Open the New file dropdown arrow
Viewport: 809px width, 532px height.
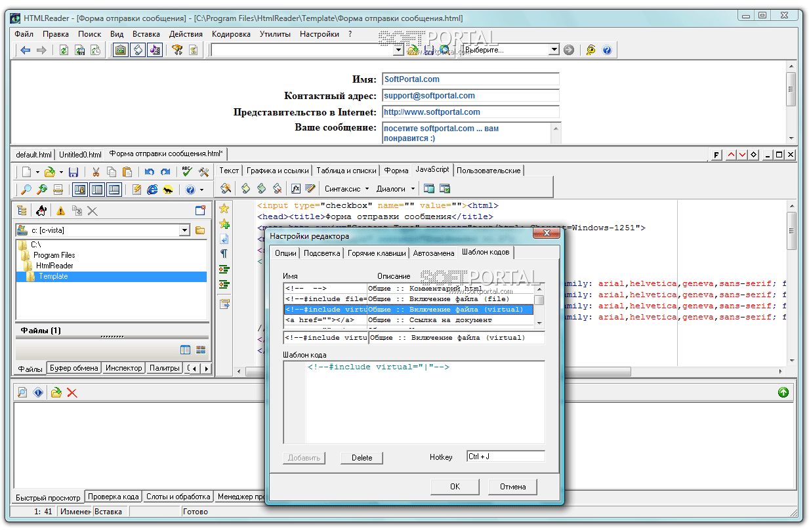pyautogui.click(x=37, y=172)
